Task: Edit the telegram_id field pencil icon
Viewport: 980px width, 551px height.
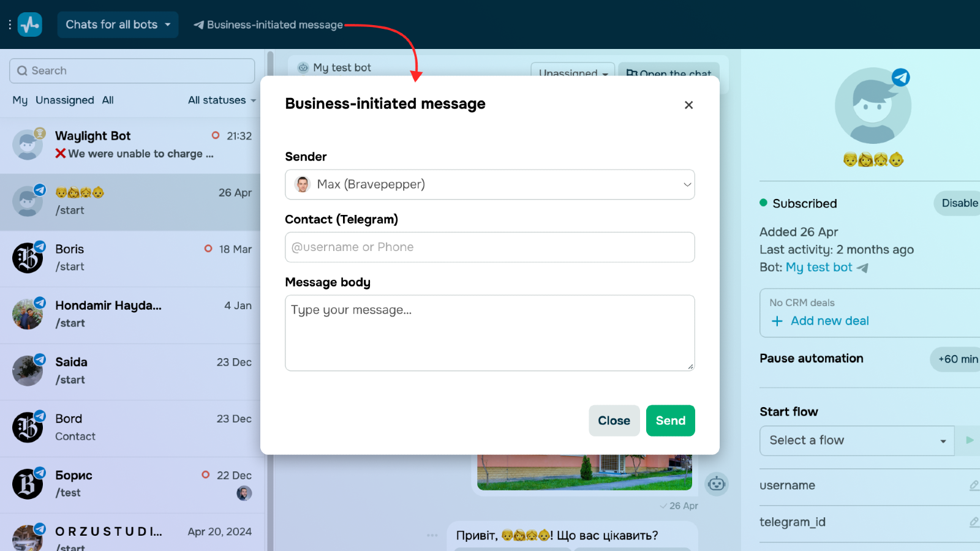Action: [973, 522]
